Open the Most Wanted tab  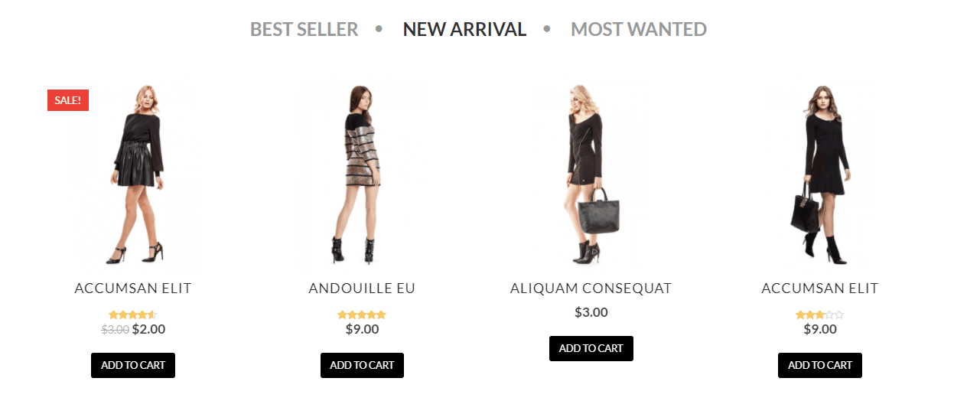click(639, 29)
